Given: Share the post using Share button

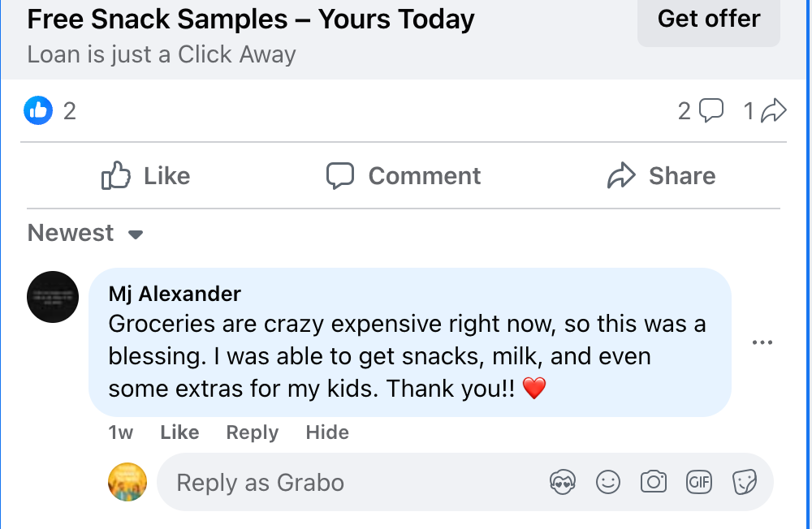Looking at the screenshot, I should point(662,176).
